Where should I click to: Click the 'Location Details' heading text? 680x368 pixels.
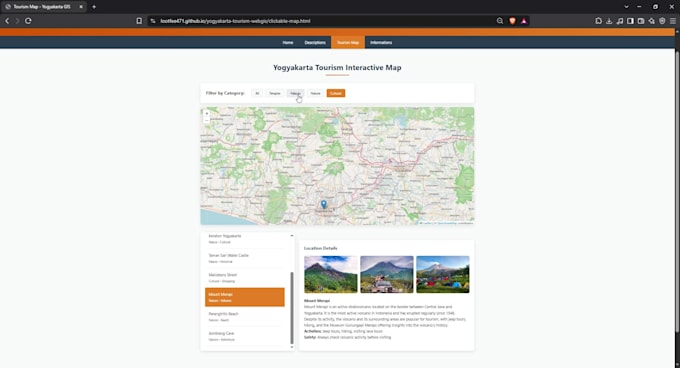tap(320, 248)
